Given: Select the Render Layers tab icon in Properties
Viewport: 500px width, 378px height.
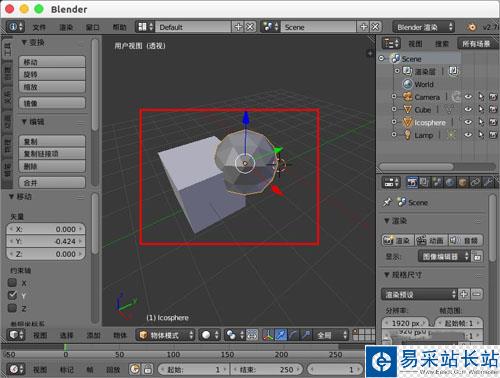Looking at the screenshot, I should [424, 182].
